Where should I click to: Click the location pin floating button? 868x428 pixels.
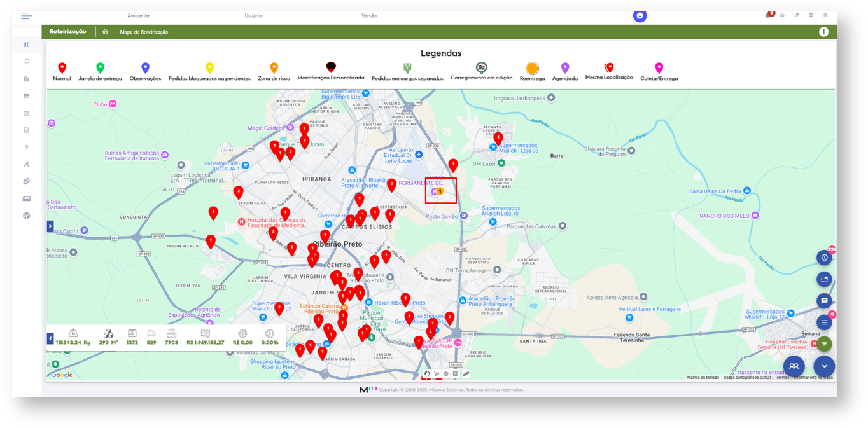coord(824,258)
